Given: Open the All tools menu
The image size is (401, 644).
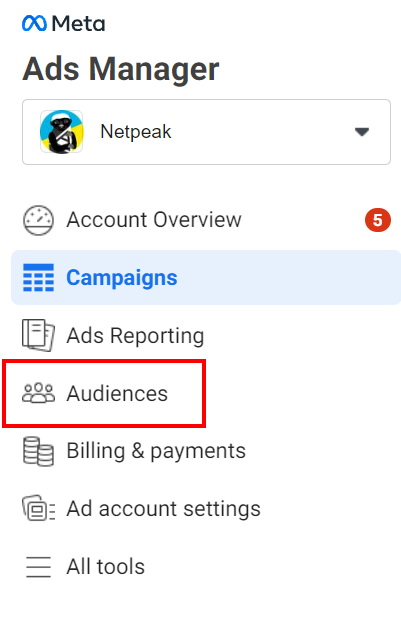Looking at the screenshot, I should (x=106, y=566).
